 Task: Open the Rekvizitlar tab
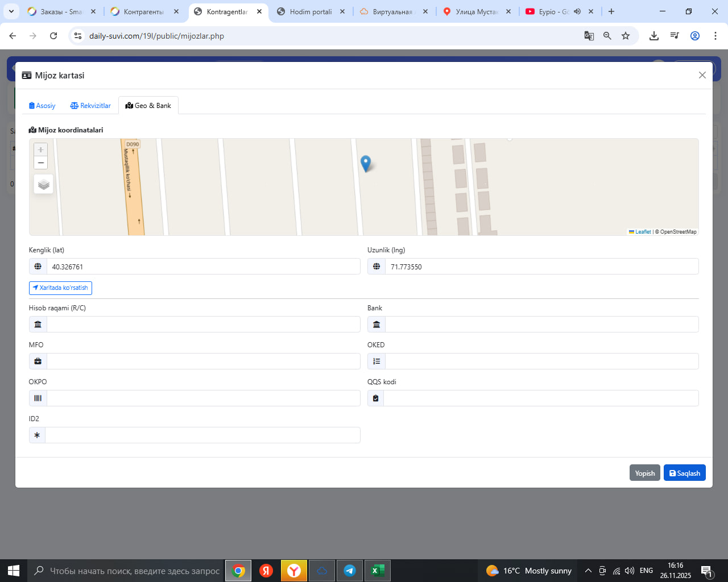point(90,106)
